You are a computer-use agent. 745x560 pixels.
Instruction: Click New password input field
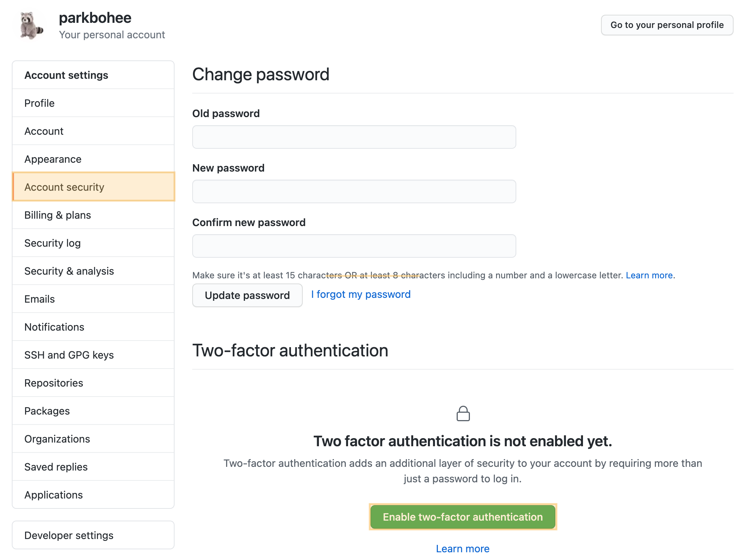[x=354, y=191]
